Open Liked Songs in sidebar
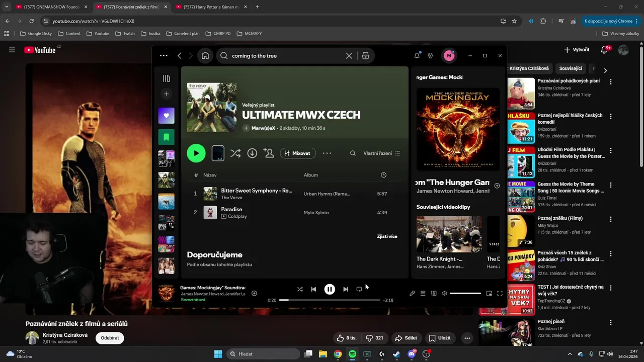This screenshot has height=362, width=644. point(167,116)
